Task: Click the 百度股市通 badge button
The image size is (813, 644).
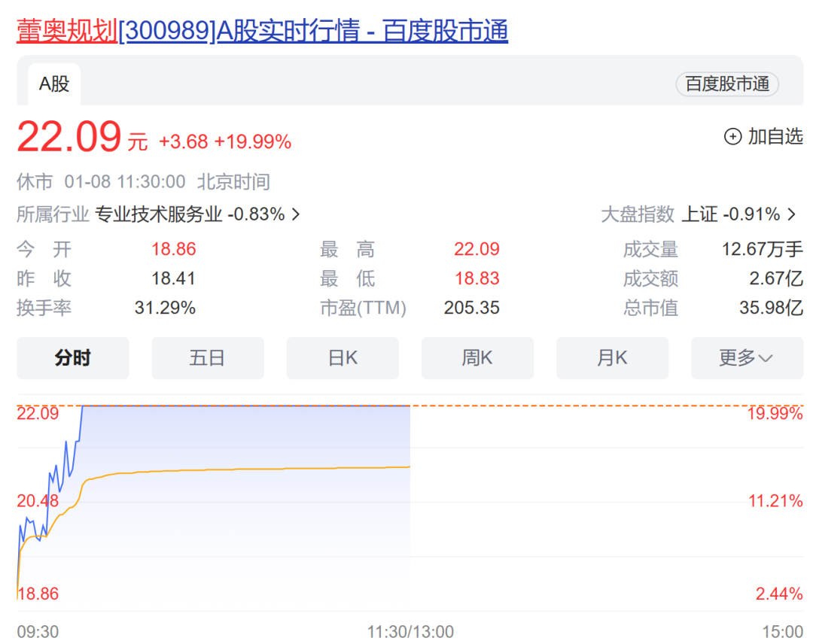Action: coord(727,84)
